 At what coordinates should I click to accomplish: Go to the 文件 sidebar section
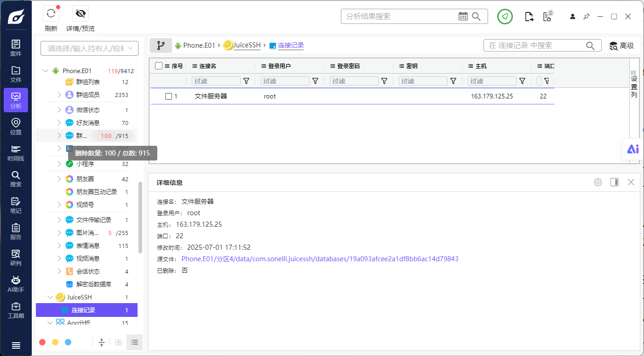(16, 74)
